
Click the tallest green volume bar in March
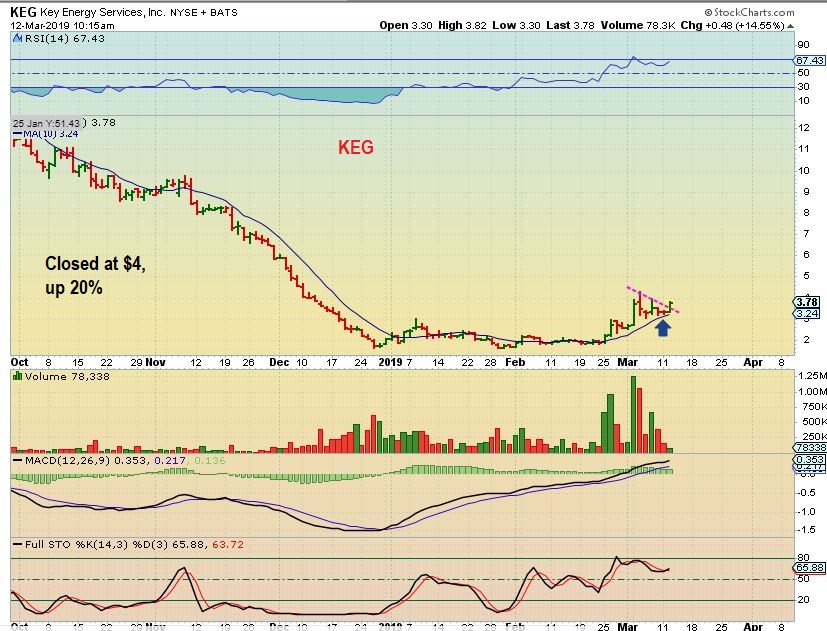point(633,414)
